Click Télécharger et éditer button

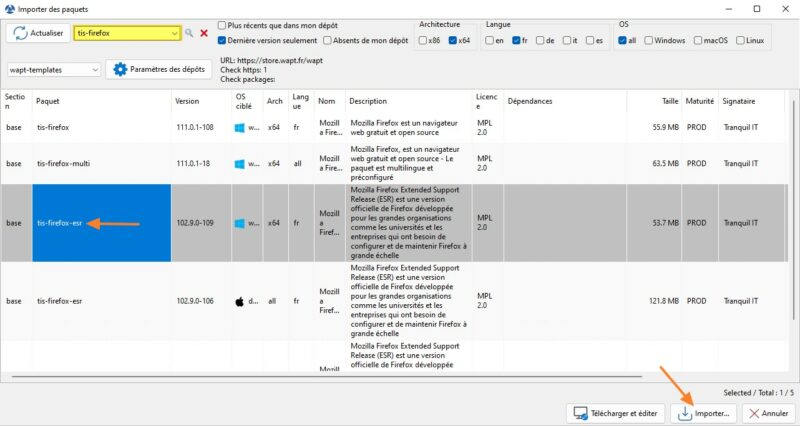click(x=616, y=413)
